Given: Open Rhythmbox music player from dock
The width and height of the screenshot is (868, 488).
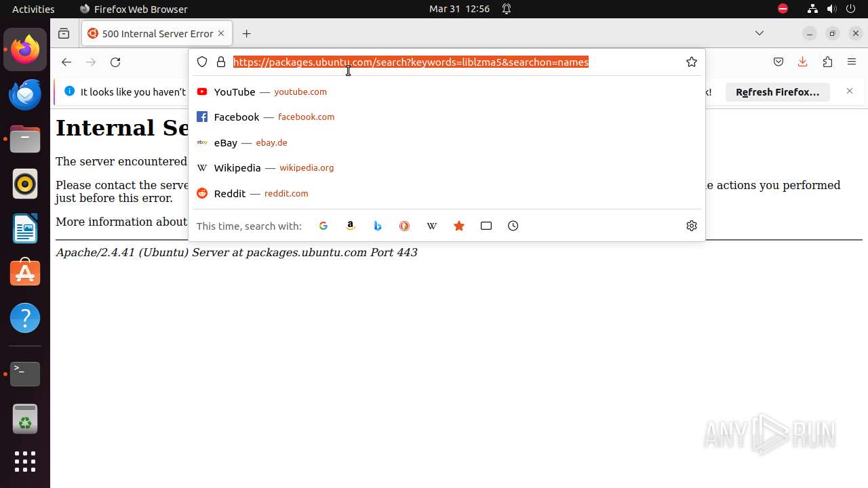Looking at the screenshot, I should tap(25, 184).
